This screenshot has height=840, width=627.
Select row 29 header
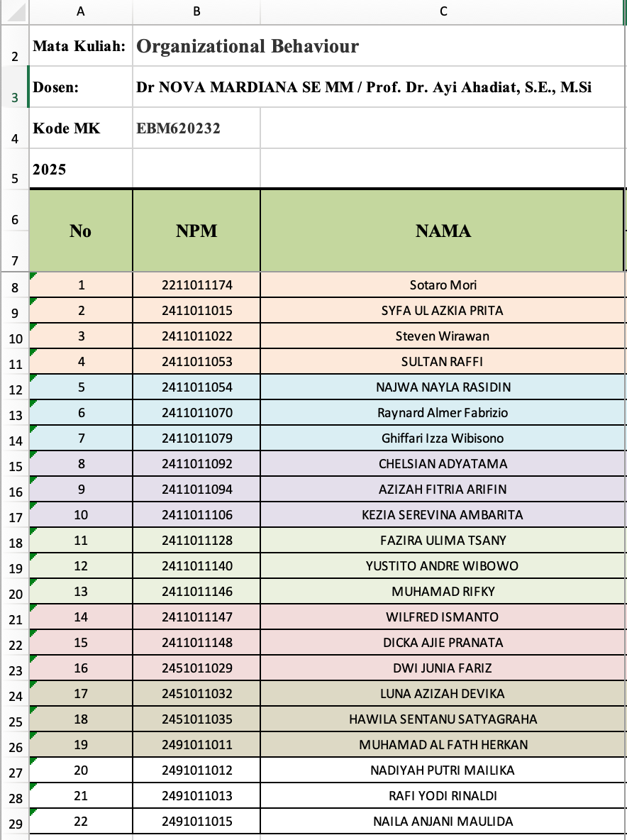pos(14,823)
